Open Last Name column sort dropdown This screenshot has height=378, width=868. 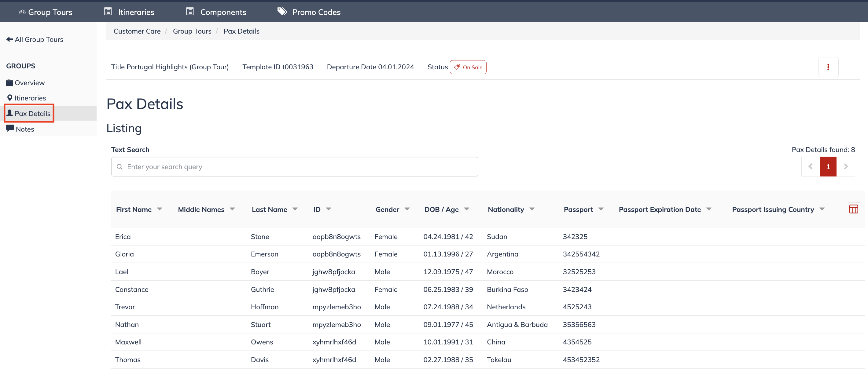click(x=295, y=209)
